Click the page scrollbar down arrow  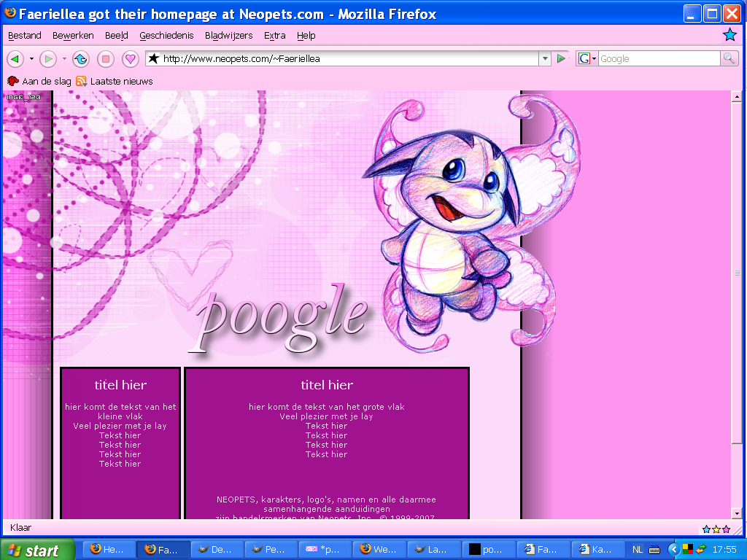pyautogui.click(x=737, y=513)
